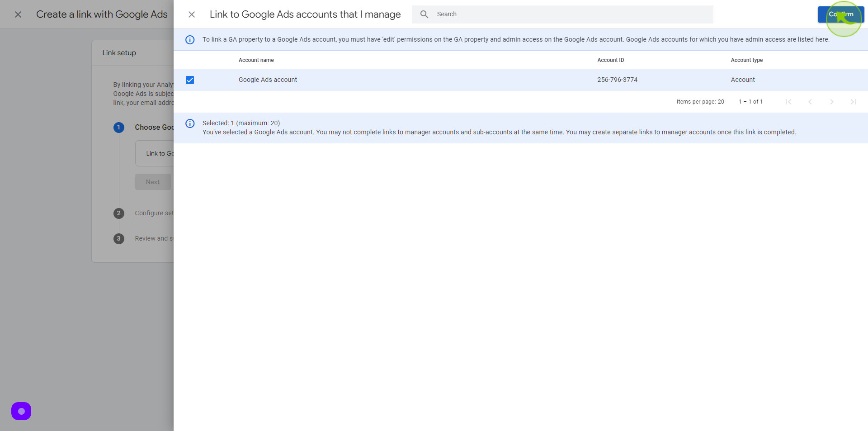Go to next page of accounts
Viewport: 868px width, 431px height.
coord(832,102)
